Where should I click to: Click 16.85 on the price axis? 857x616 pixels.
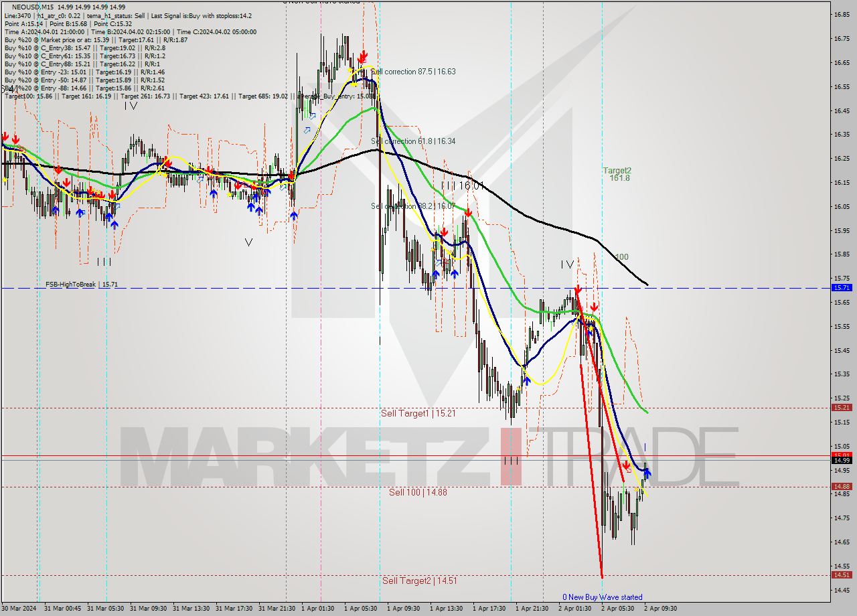point(842,14)
